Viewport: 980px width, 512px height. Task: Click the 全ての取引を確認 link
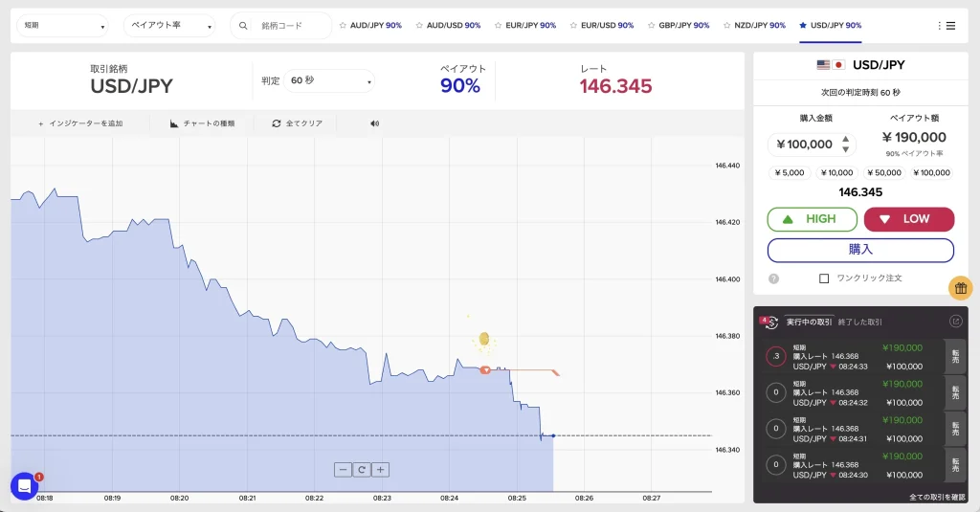(x=936, y=497)
